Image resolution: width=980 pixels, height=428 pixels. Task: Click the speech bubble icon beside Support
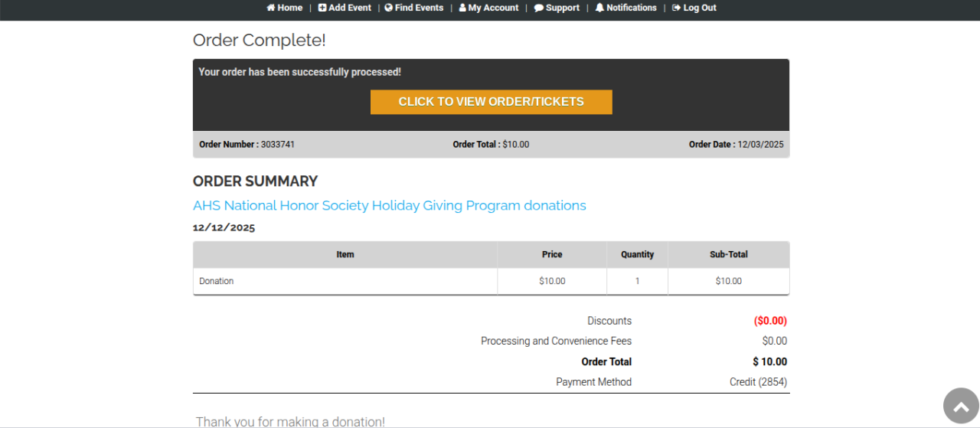point(539,8)
